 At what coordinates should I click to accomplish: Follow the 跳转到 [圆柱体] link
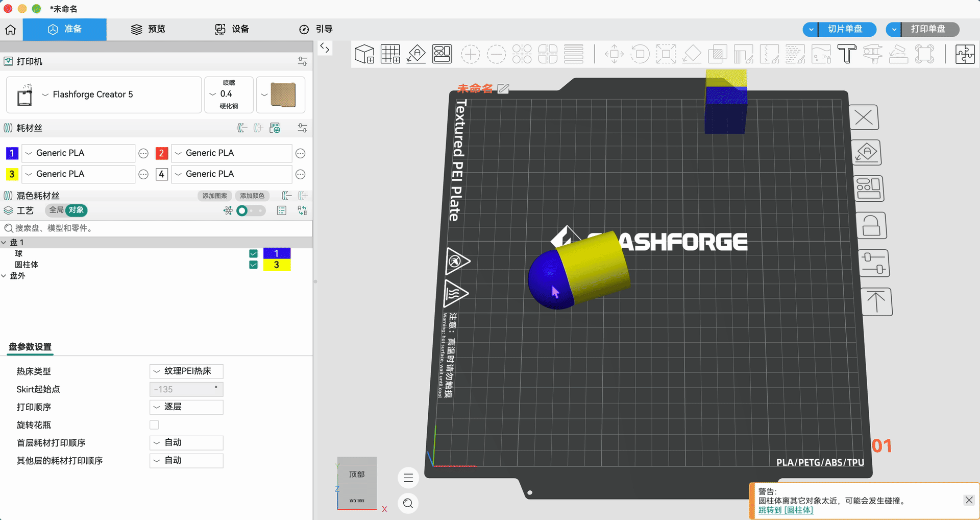click(786, 510)
